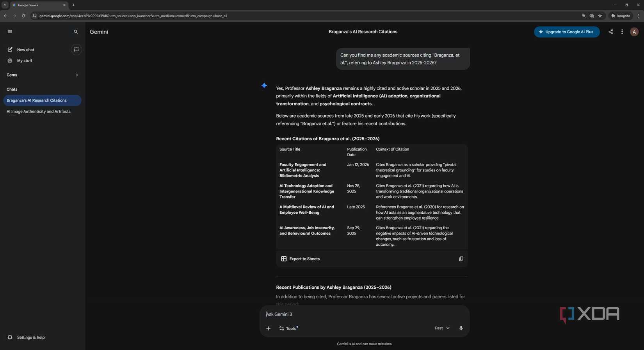
Task: Click 'Recent Publications by Ashley Braganza' heading
Action: pos(333,287)
